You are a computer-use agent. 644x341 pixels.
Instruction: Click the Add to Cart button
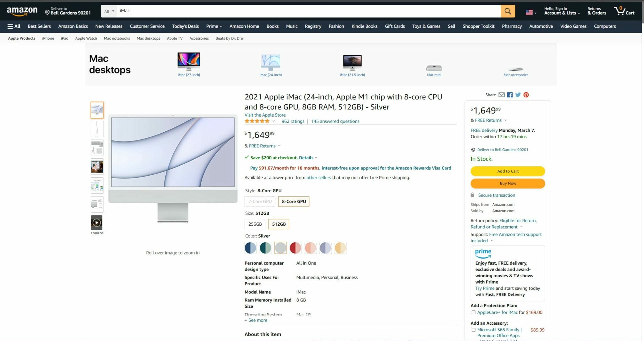(x=508, y=171)
